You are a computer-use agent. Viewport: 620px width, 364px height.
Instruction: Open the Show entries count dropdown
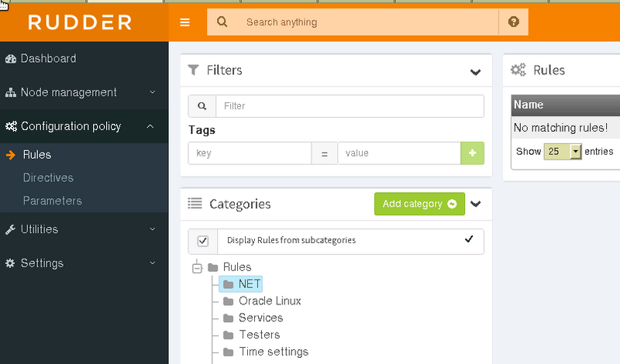[x=563, y=151]
